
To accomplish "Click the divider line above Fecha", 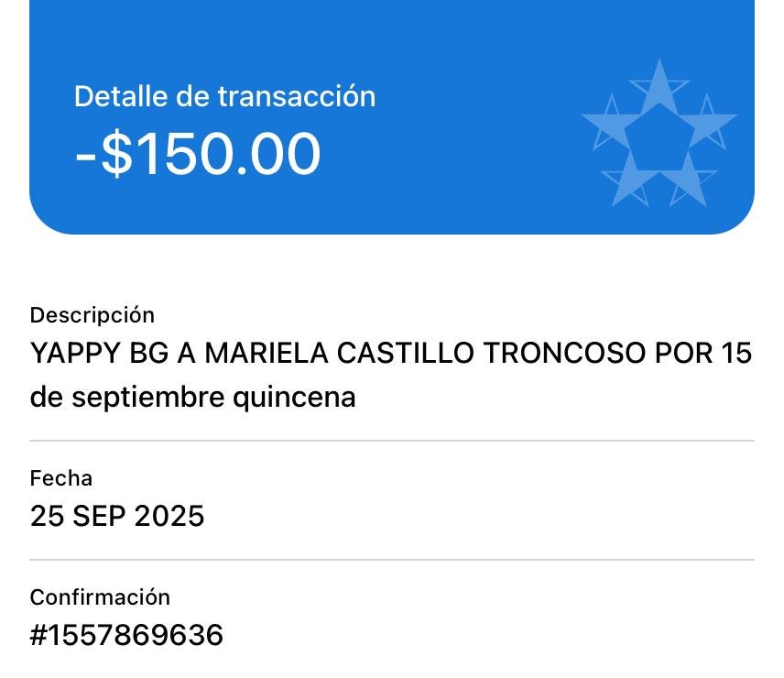I will pos(392,441).
